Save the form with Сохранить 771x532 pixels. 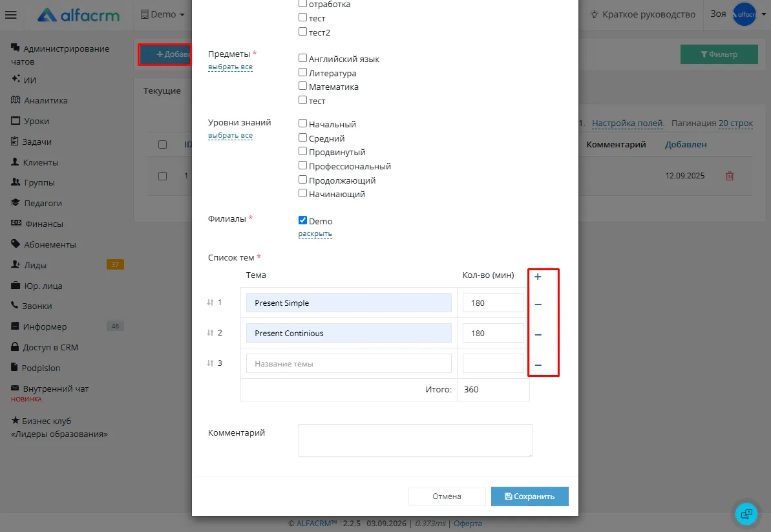529,496
